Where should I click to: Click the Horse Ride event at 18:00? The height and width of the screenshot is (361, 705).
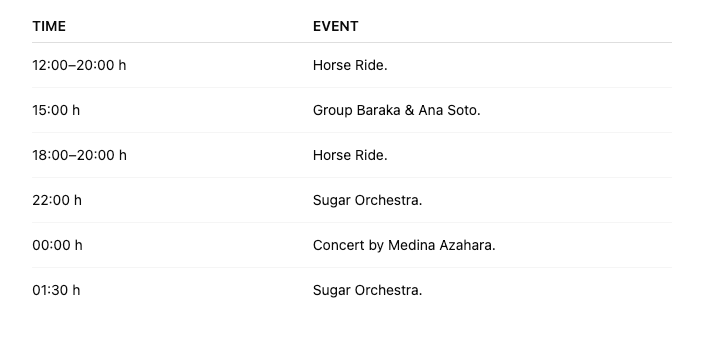coord(350,155)
